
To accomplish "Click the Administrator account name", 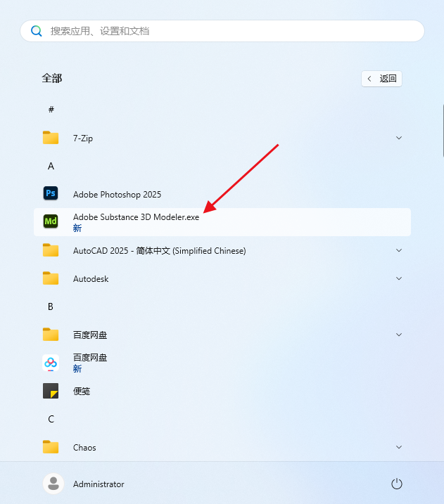I will pos(99,484).
